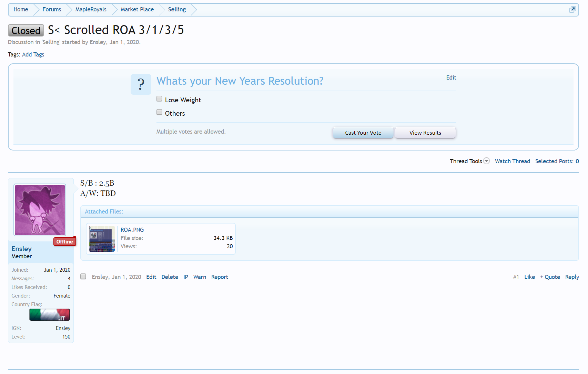Screen dimensions: 588x374
Task: Click the Closed thread prefix label
Action: (x=26, y=30)
